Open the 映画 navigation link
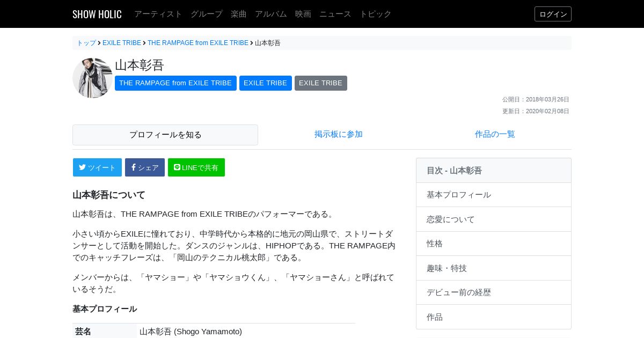The height and width of the screenshot is (338, 644). point(303,14)
